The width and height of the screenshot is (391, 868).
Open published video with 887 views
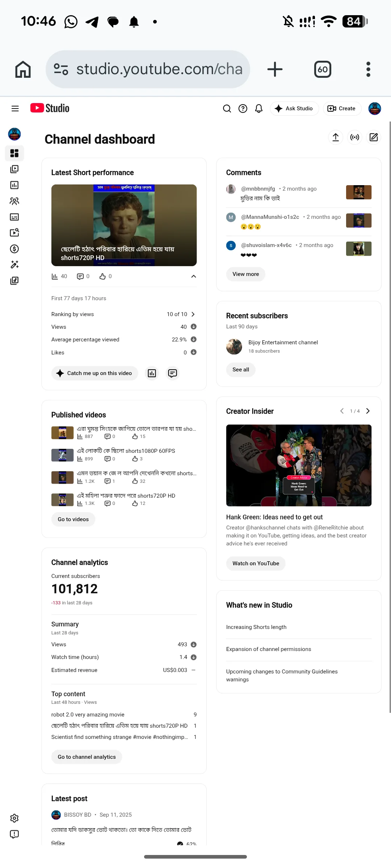124,433
